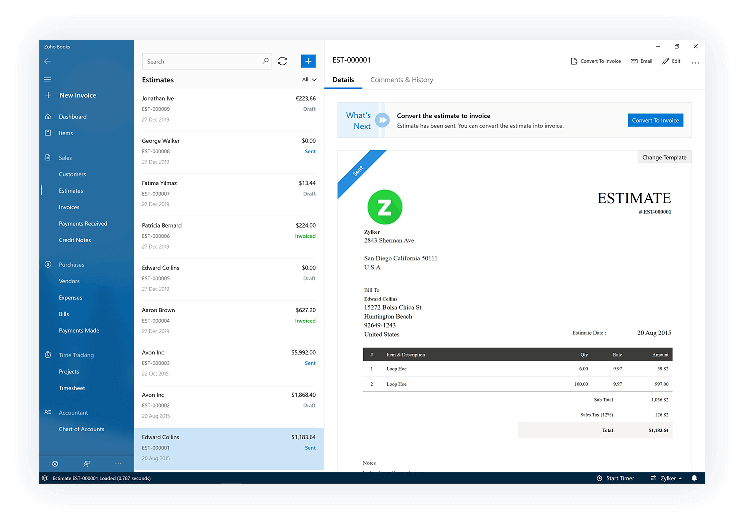Select Invoices in the sidebar menu
Screen dimensions: 745x523
[69, 207]
